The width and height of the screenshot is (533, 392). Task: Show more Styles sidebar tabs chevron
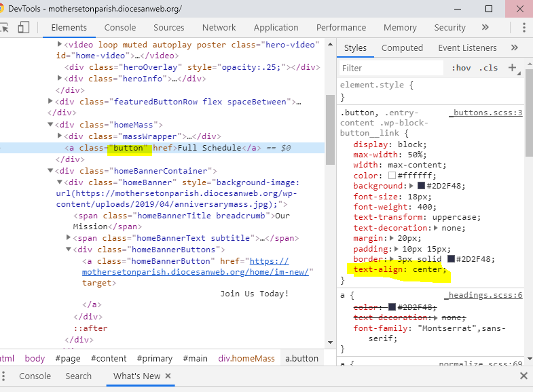click(514, 48)
